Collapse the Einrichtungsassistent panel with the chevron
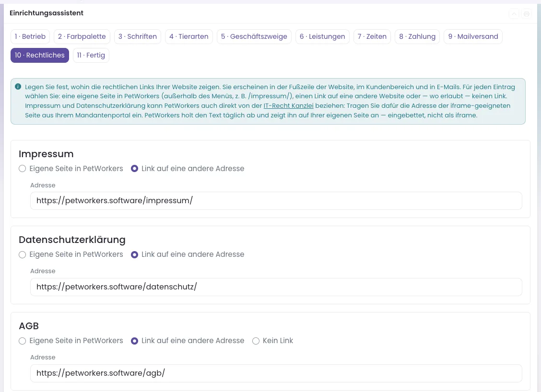The width and height of the screenshot is (541, 392). click(514, 14)
